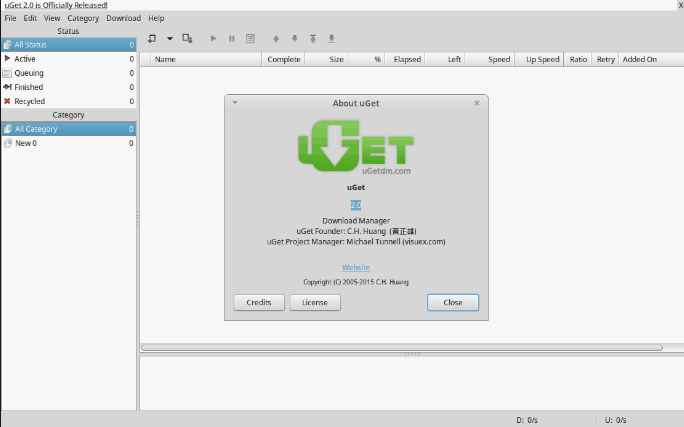
Task: Click the Pause toolbar icon
Action: (x=232, y=39)
